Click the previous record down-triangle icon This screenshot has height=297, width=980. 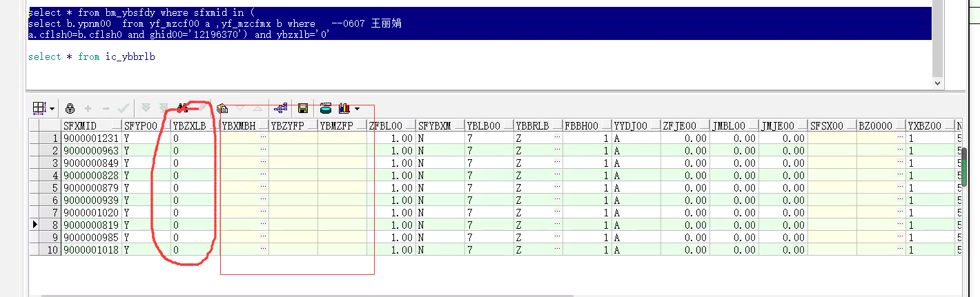240,108
